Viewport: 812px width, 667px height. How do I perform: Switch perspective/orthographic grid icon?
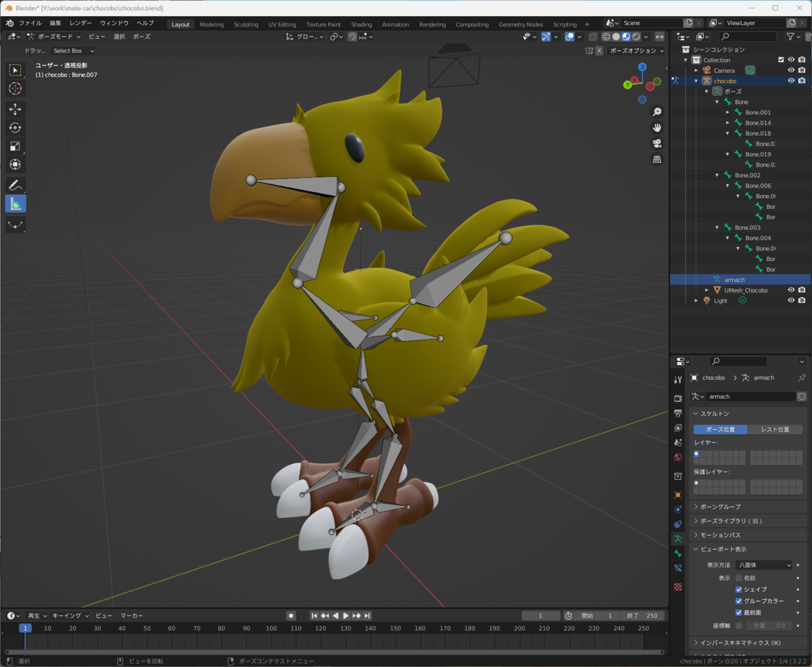(x=656, y=160)
